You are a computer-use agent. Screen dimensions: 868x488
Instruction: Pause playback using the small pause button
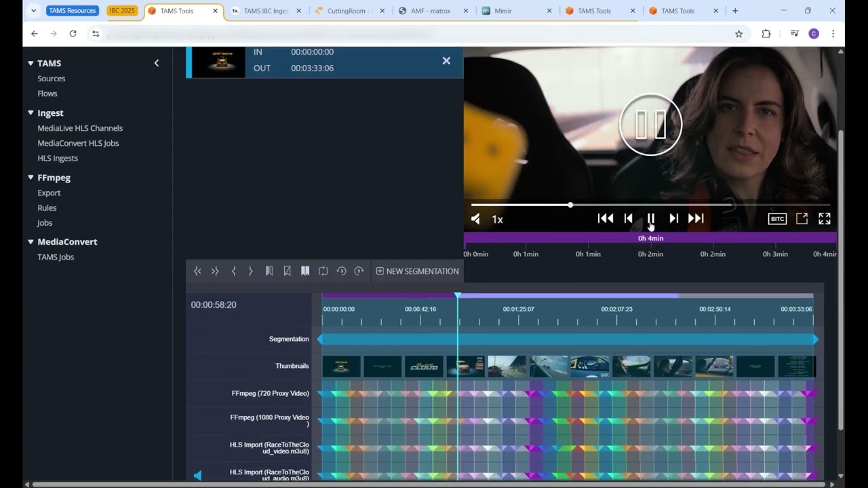click(650, 218)
